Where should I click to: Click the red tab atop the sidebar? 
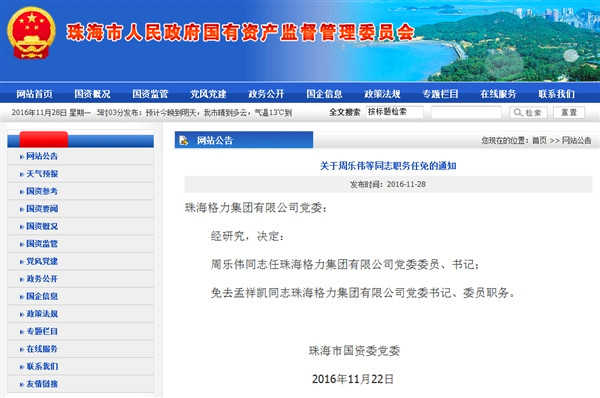point(44,139)
